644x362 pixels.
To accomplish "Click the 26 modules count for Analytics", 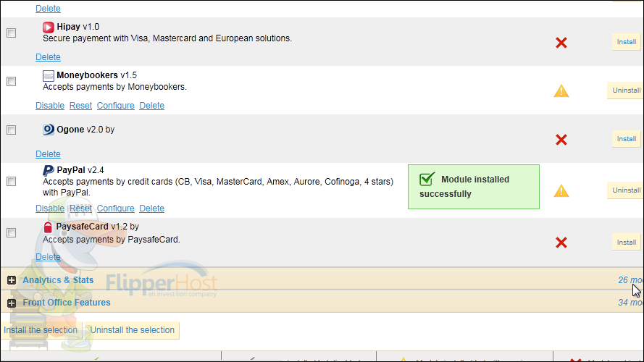I will point(630,280).
